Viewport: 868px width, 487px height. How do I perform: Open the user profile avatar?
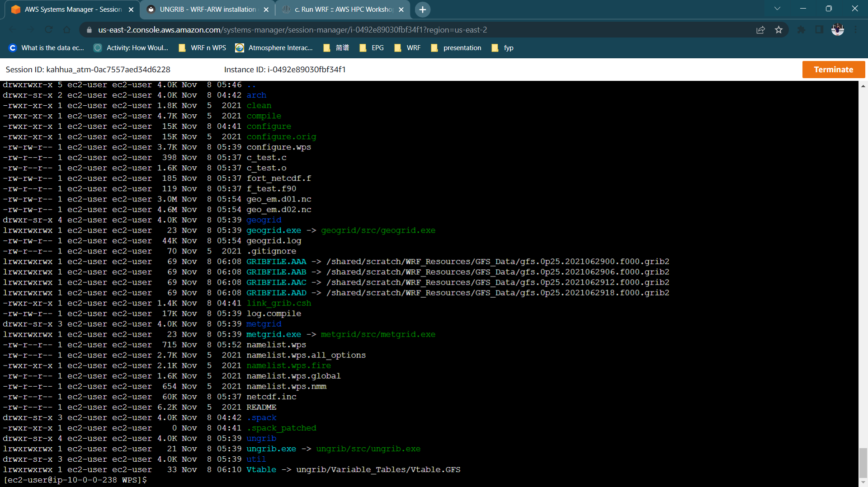(838, 30)
